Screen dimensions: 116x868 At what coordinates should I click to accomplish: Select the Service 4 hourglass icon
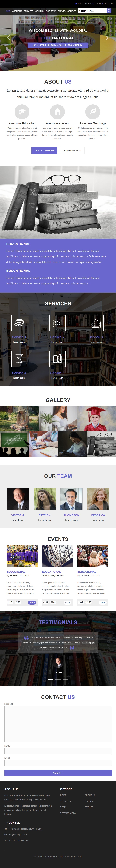pos(19,359)
